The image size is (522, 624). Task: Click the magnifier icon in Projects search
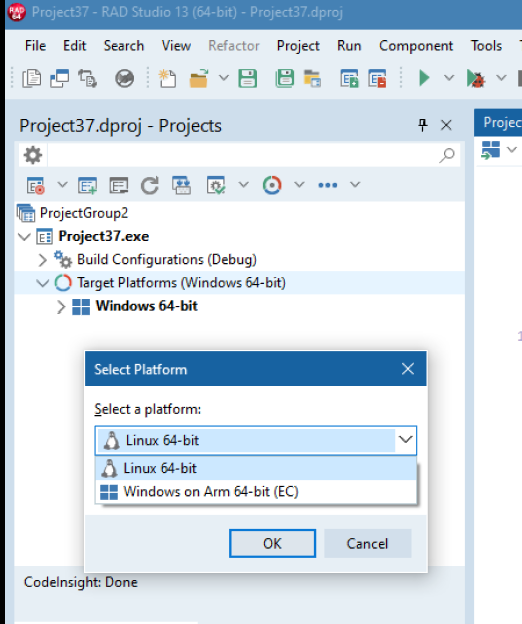coord(447,155)
